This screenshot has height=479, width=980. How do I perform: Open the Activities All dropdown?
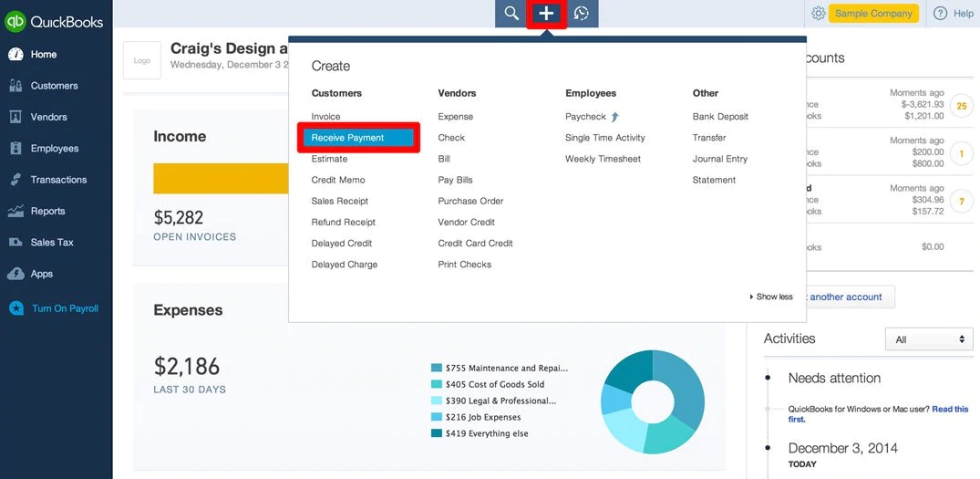pos(929,339)
